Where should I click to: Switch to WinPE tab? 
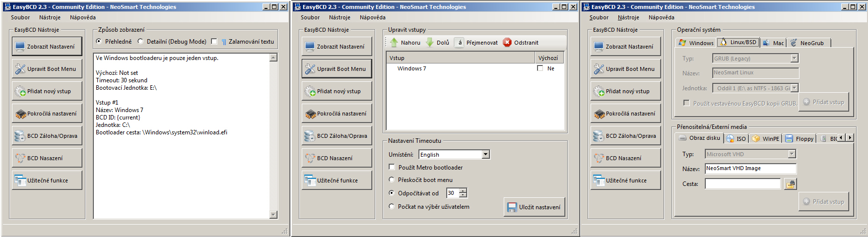point(766,139)
